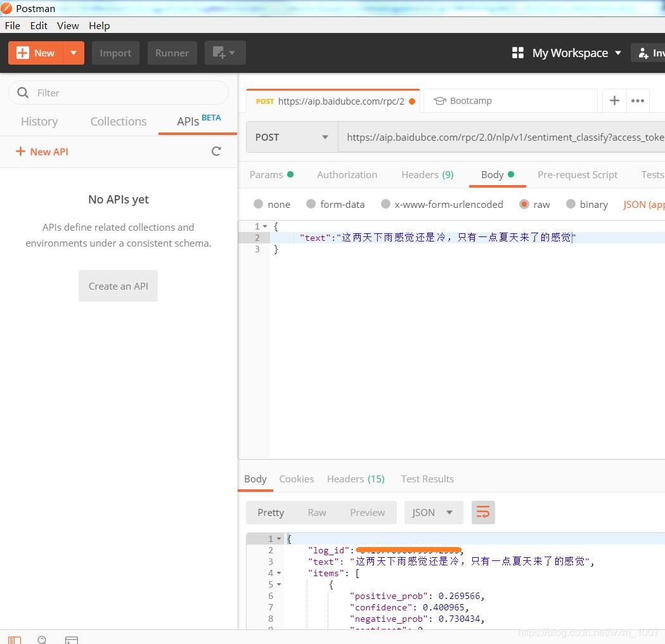Image resolution: width=665 pixels, height=644 pixels.
Task: Open the Bootcamp tab
Action: click(510, 101)
